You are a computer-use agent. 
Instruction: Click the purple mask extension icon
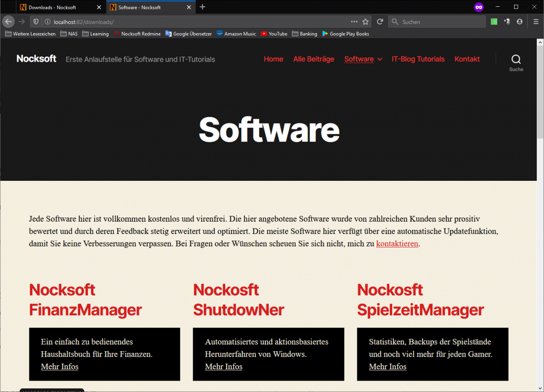pyautogui.click(x=479, y=7)
